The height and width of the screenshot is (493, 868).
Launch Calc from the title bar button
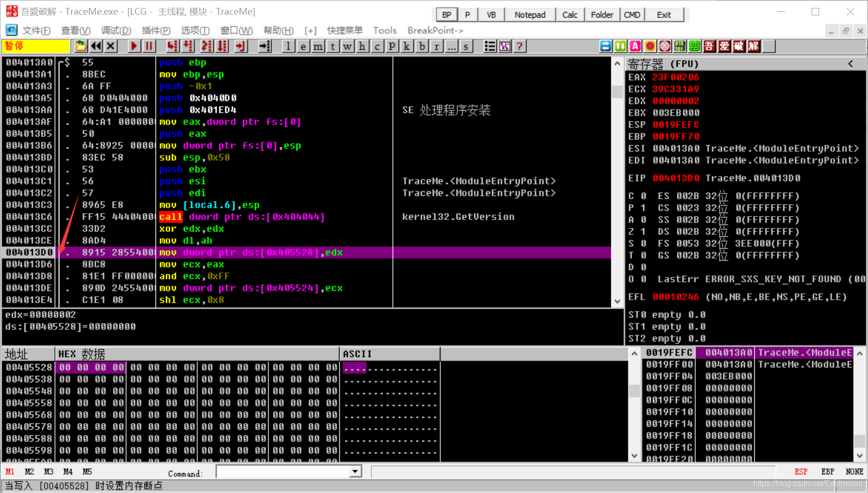click(570, 15)
